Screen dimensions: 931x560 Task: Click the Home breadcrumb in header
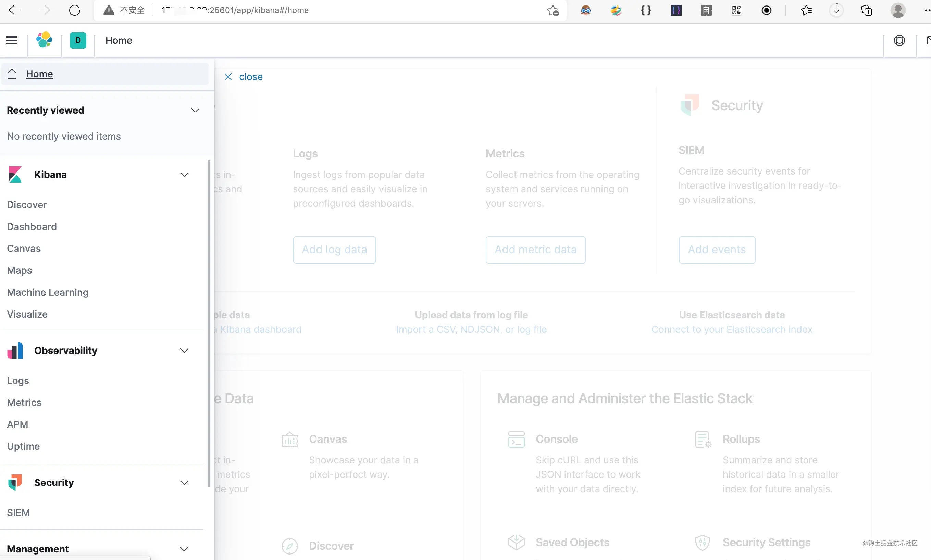[119, 40]
